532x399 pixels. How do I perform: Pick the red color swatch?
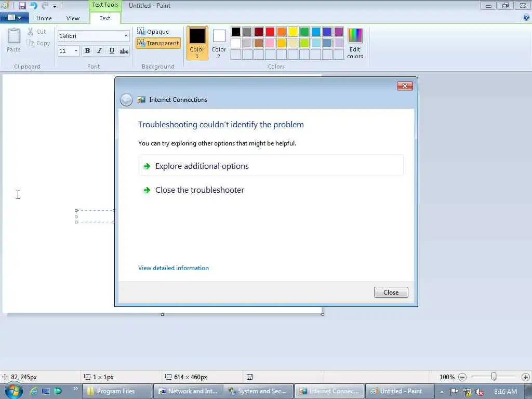click(270, 32)
